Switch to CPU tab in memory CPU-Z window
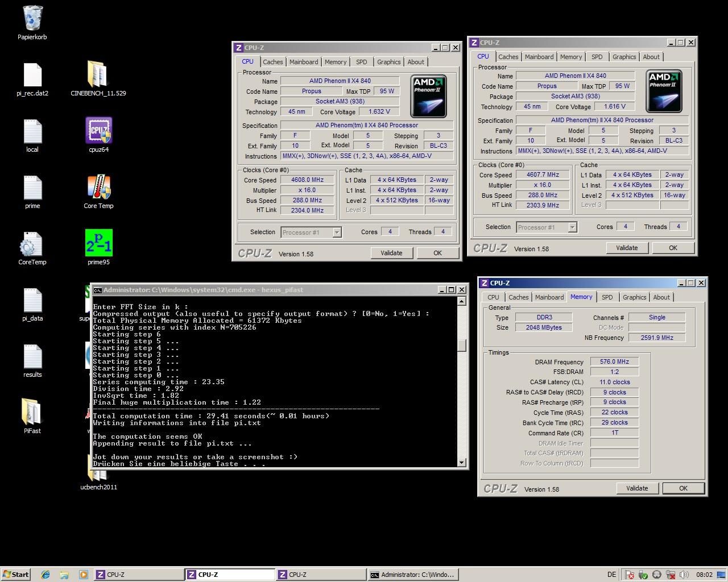The image size is (728, 582). click(493, 297)
